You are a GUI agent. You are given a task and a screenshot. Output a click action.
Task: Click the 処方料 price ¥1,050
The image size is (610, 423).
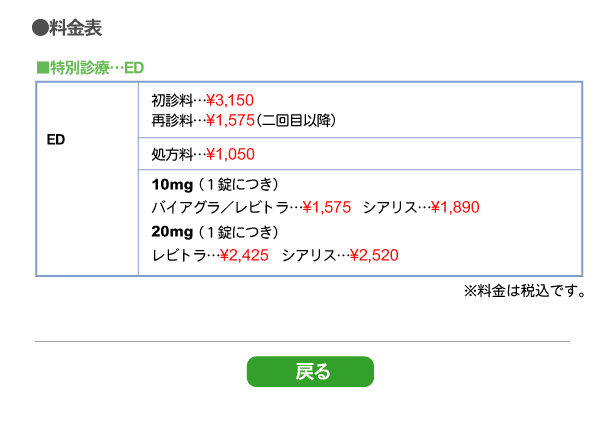point(230,154)
